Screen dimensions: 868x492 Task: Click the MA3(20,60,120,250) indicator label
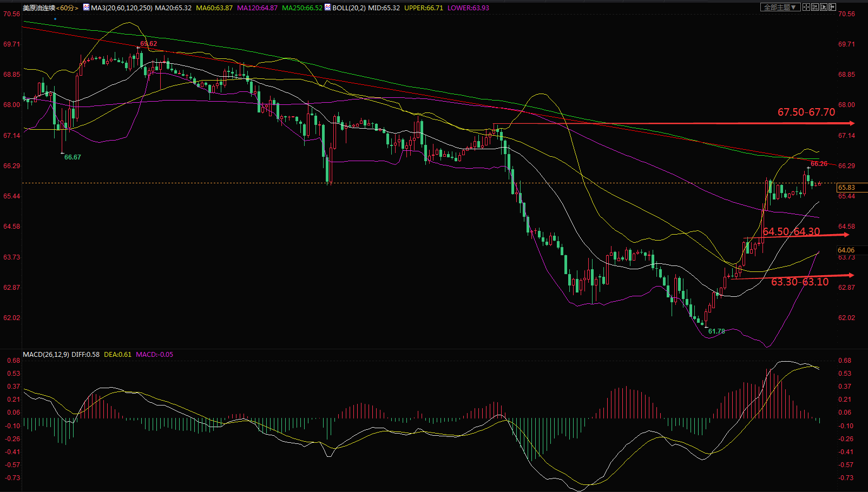click(x=122, y=8)
